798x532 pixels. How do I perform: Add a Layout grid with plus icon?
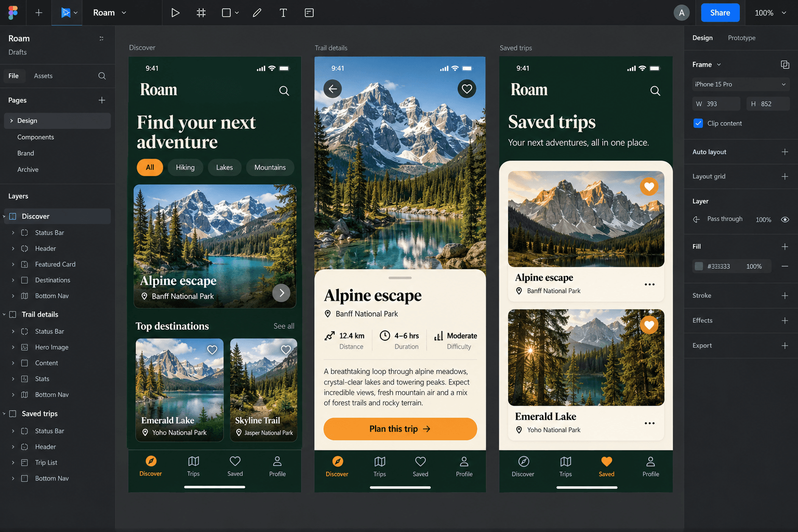785,177
